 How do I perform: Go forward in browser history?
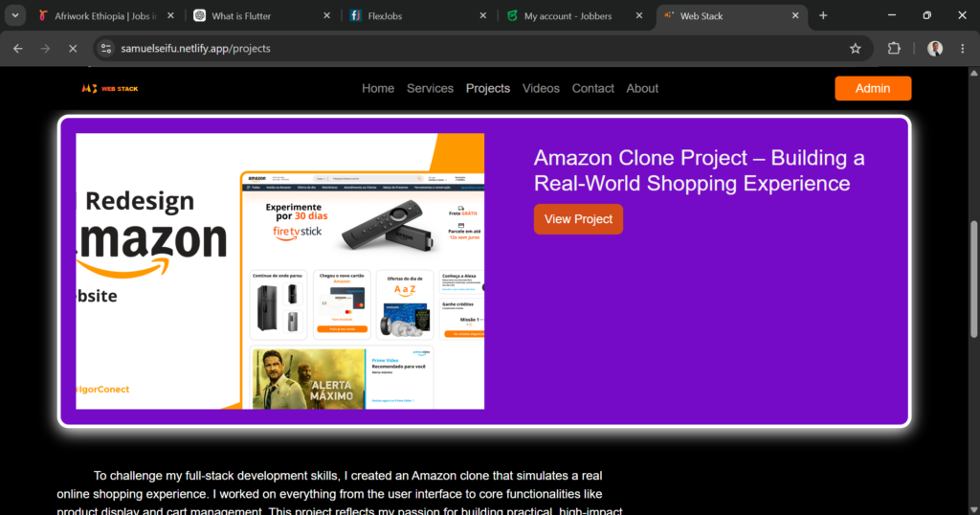(45, 48)
